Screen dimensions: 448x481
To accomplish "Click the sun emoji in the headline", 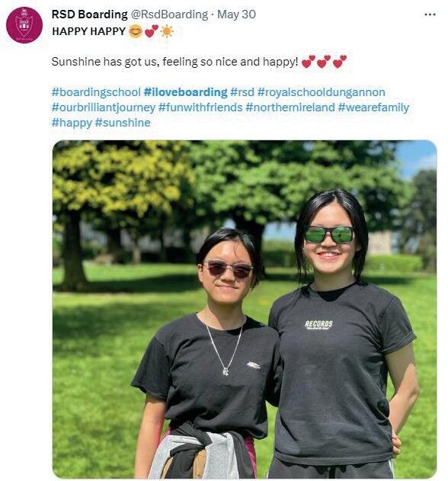I will [167, 31].
